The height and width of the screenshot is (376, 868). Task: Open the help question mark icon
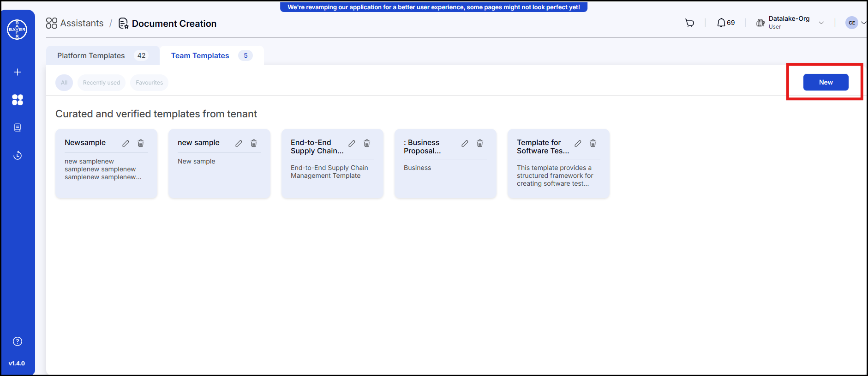coord(18,341)
